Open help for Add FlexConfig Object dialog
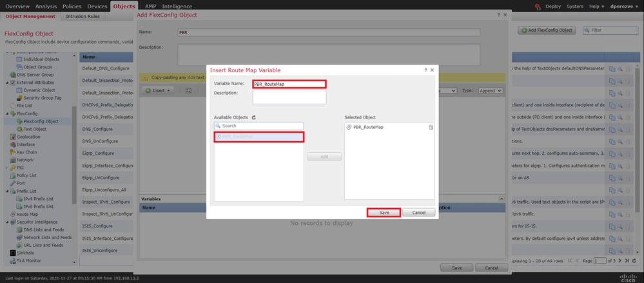 (498, 15)
